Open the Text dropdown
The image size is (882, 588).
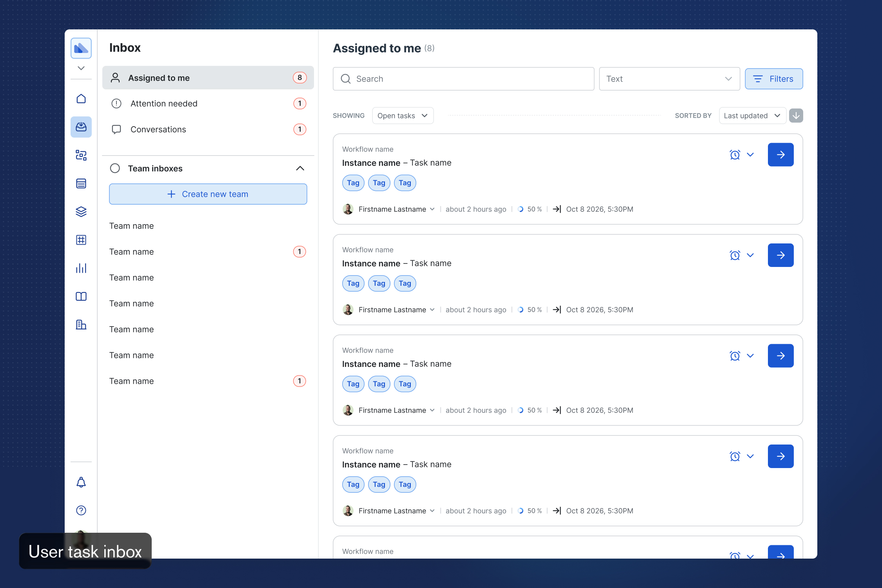[670, 79]
